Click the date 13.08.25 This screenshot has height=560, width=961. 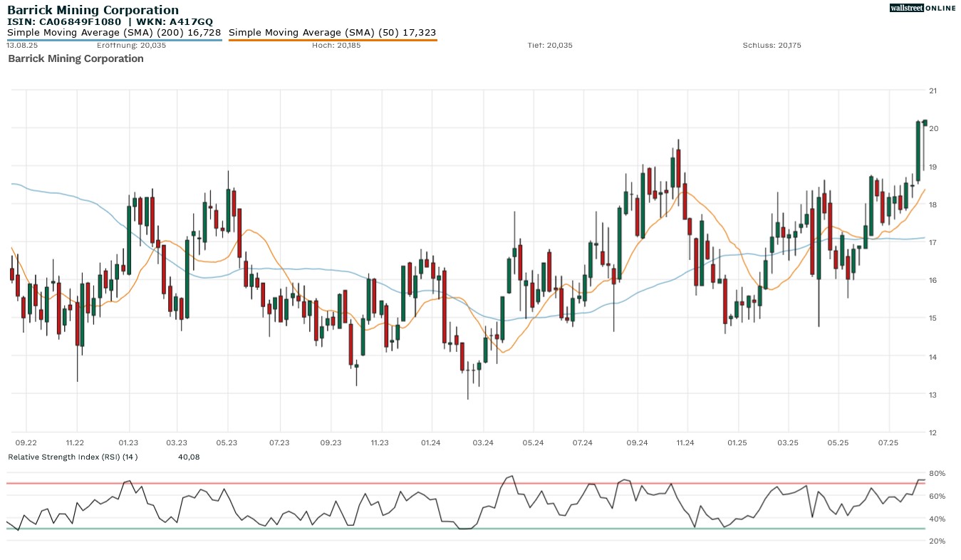point(21,46)
